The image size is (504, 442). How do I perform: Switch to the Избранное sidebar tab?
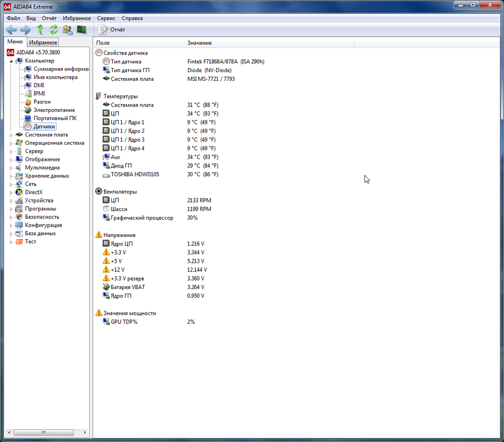[x=43, y=42]
